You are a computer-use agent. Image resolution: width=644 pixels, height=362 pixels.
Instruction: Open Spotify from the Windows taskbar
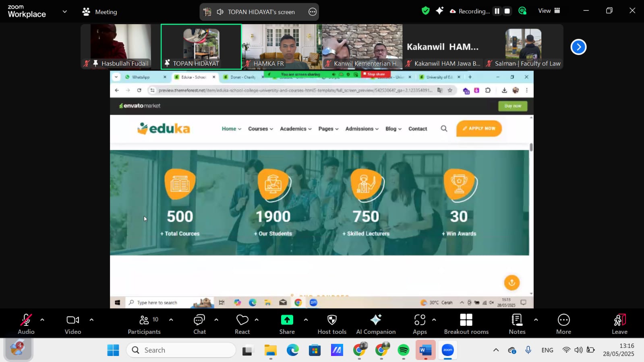(403, 350)
